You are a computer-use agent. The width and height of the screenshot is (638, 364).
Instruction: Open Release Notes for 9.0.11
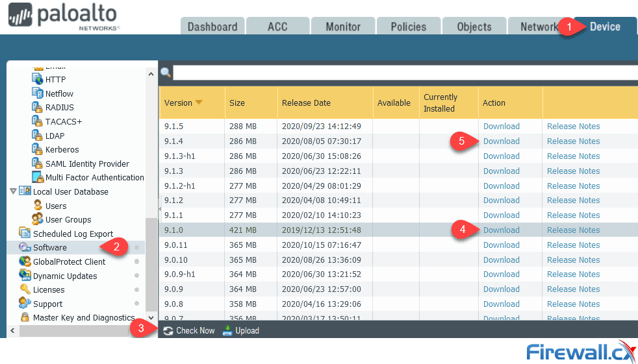(x=573, y=245)
